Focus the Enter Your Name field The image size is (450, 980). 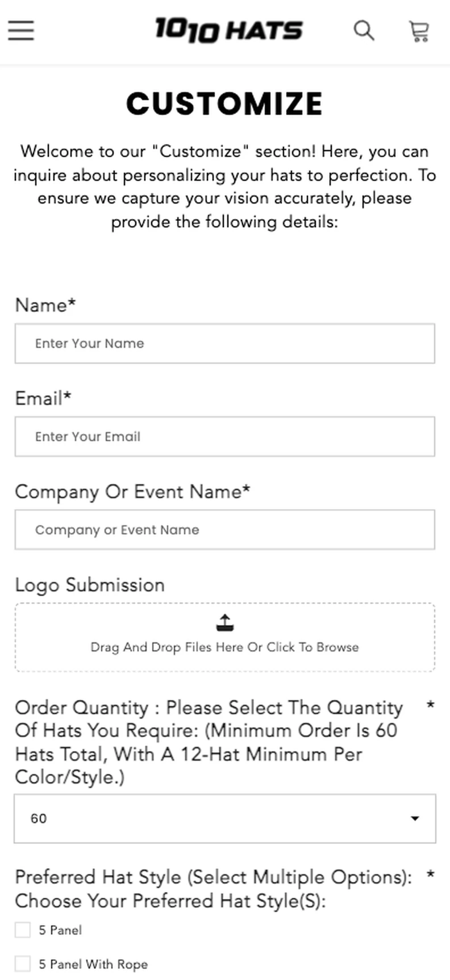point(225,343)
